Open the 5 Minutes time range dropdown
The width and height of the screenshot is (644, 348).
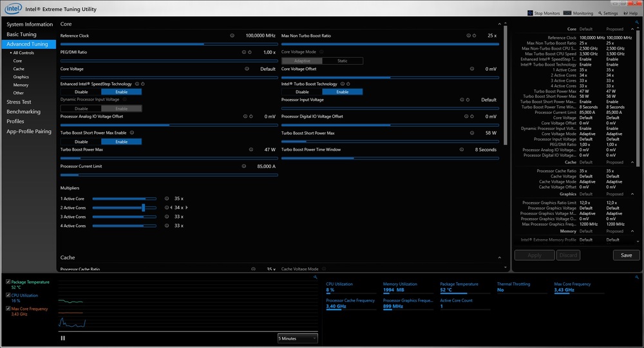click(298, 338)
